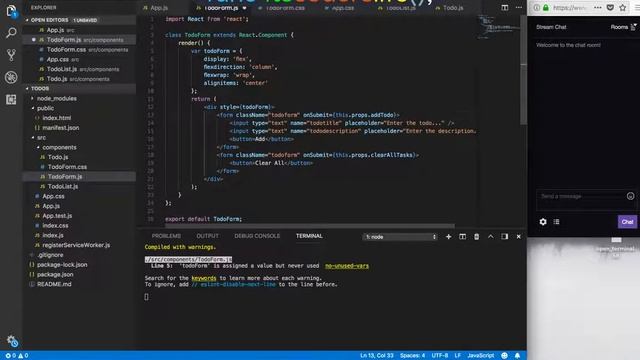Open README.md in the file tree
640x360 pixels.
click(54, 284)
